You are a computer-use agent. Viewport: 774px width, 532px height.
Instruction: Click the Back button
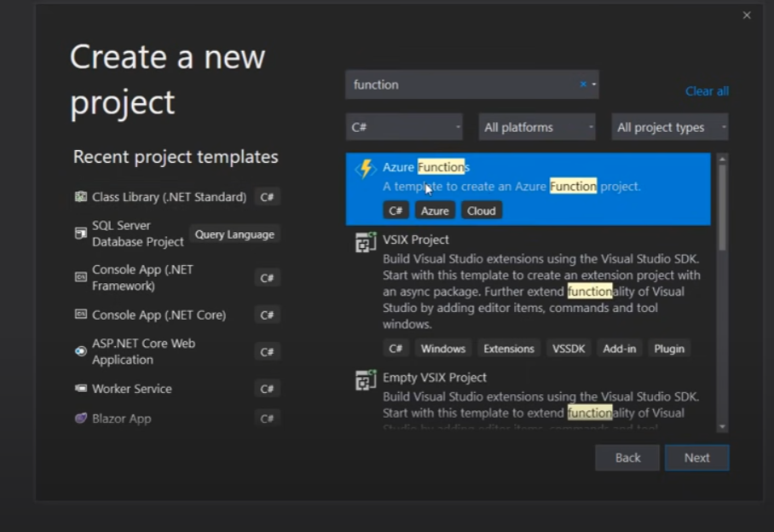pyautogui.click(x=627, y=458)
